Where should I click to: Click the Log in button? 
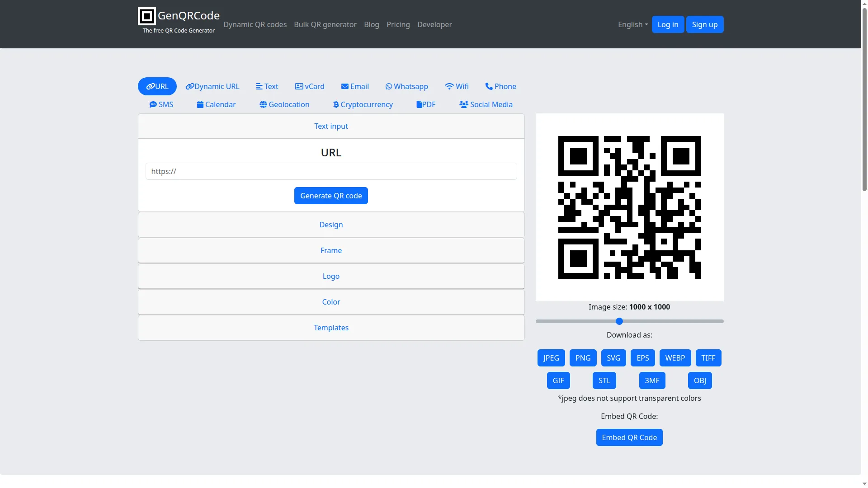click(x=668, y=24)
